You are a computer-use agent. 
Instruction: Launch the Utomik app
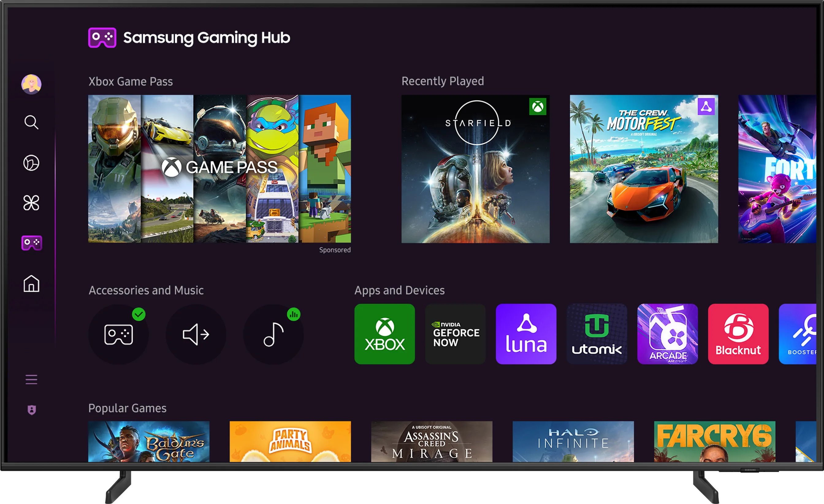(597, 334)
